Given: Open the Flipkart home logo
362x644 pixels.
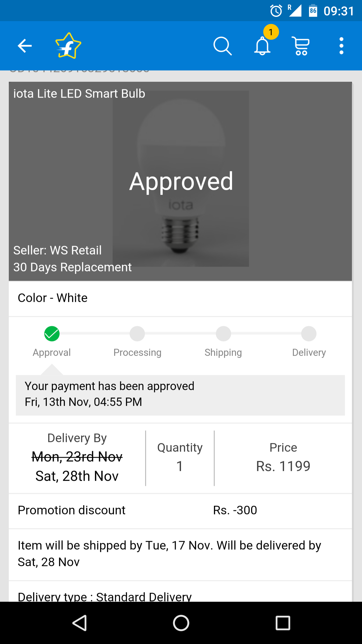Looking at the screenshot, I should pyautogui.click(x=68, y=46).
